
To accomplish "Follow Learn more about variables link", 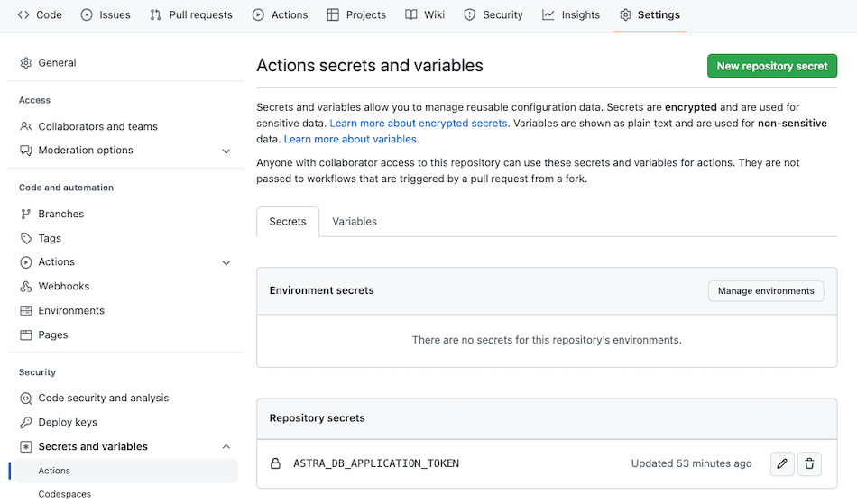I will point(350,139).
